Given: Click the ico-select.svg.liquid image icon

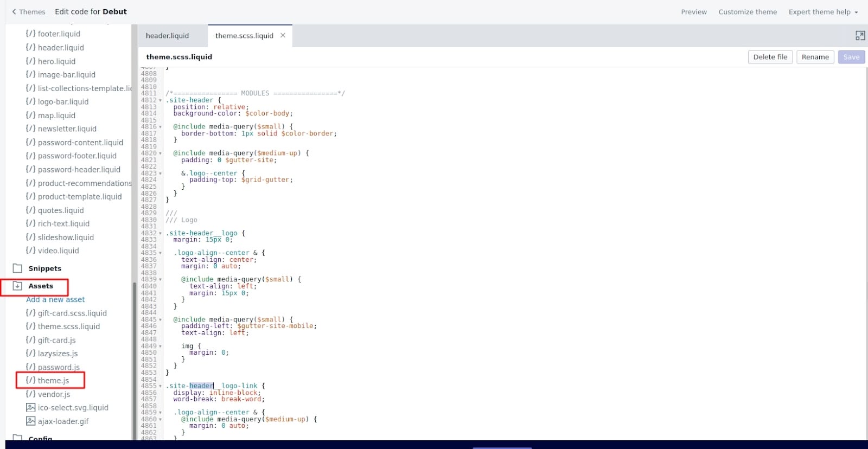Looking at the screenshot, I should 31,408.
